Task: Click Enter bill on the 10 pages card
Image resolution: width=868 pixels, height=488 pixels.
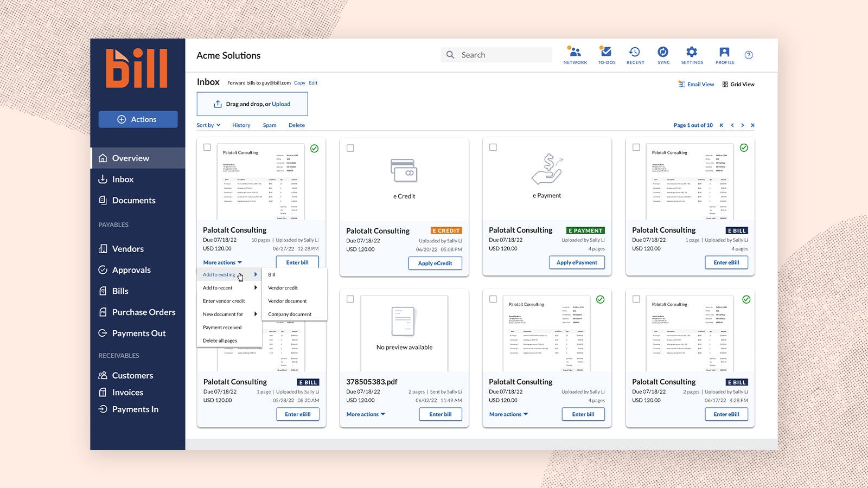Action: click(297, 262)
